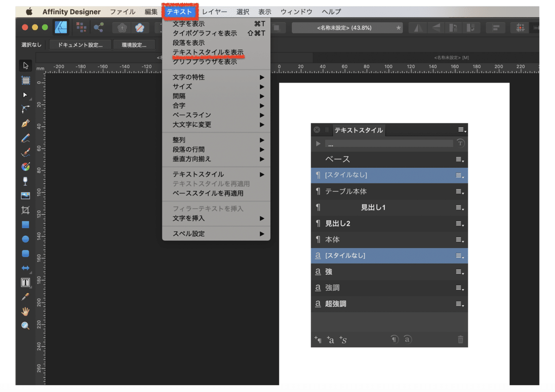
Task: Click ドキュメント設定... button
Action: click(81, 45)
